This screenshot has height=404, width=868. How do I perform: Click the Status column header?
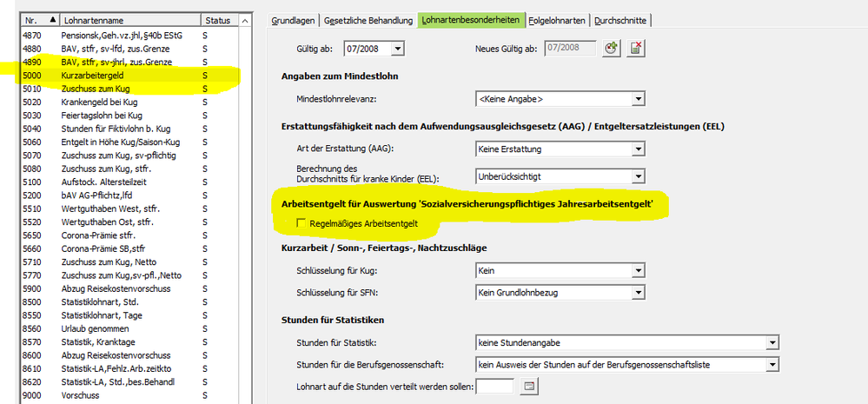[217, 19]
